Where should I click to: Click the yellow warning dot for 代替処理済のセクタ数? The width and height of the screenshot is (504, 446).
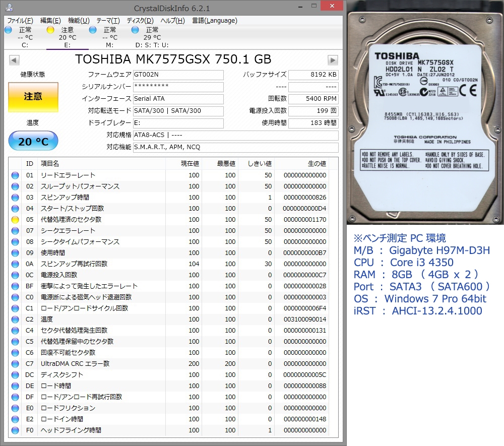tap(15, 219)
